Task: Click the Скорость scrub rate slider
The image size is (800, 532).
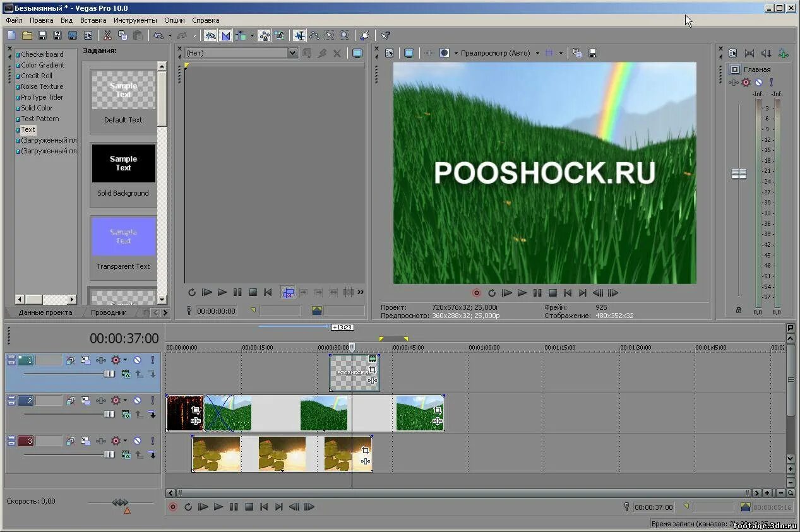Action: [x=120, y=503]
